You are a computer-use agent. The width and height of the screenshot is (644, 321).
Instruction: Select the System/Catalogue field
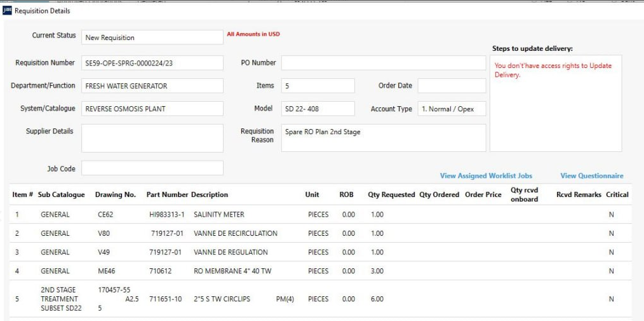152,109
